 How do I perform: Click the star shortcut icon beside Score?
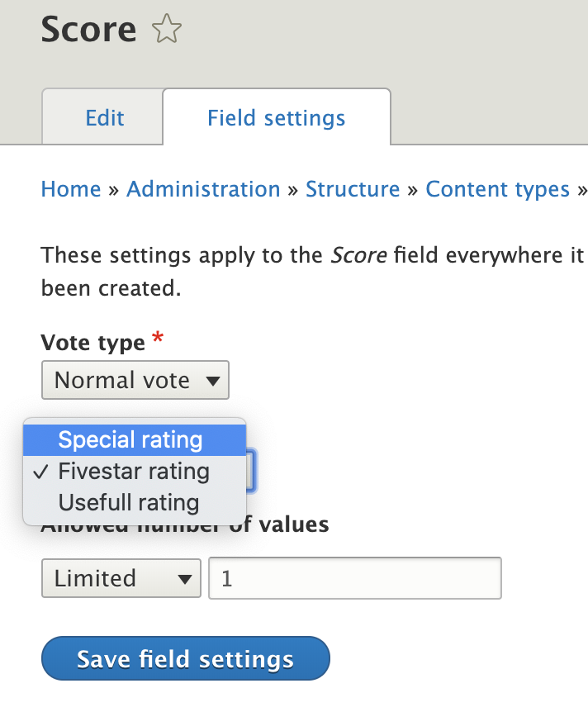point(167,31)
